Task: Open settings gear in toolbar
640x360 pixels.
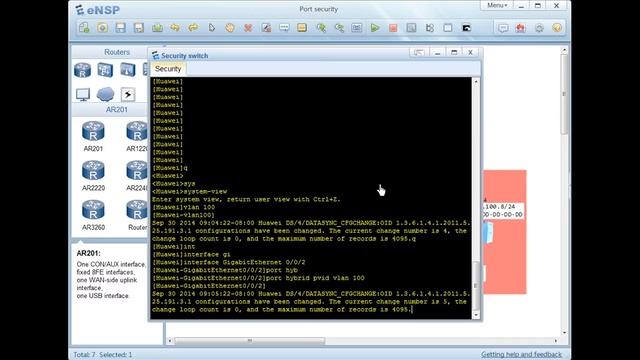Action: point(539,28)
